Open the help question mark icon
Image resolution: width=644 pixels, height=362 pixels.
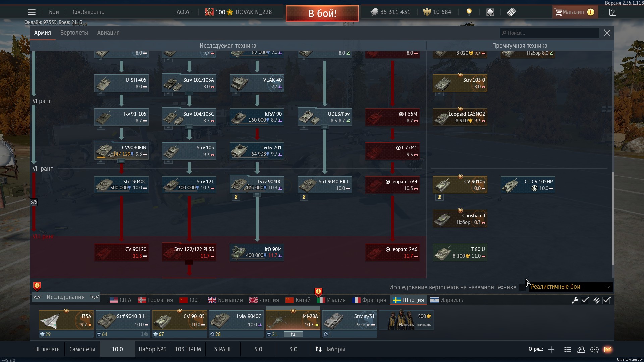(613, 12)
